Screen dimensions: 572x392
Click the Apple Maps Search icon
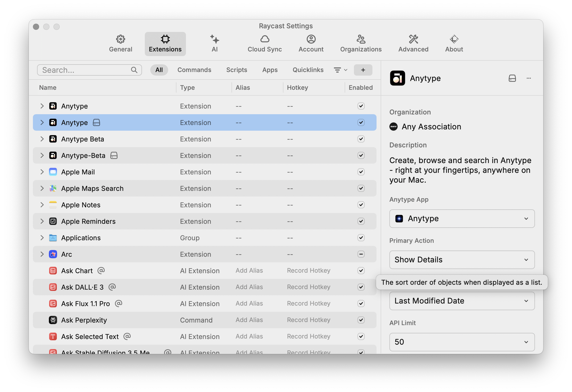(53, 188)
